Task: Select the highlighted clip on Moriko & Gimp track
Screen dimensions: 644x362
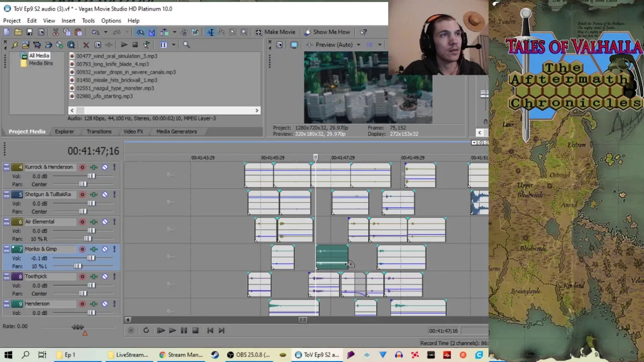Action: point(332,257)
